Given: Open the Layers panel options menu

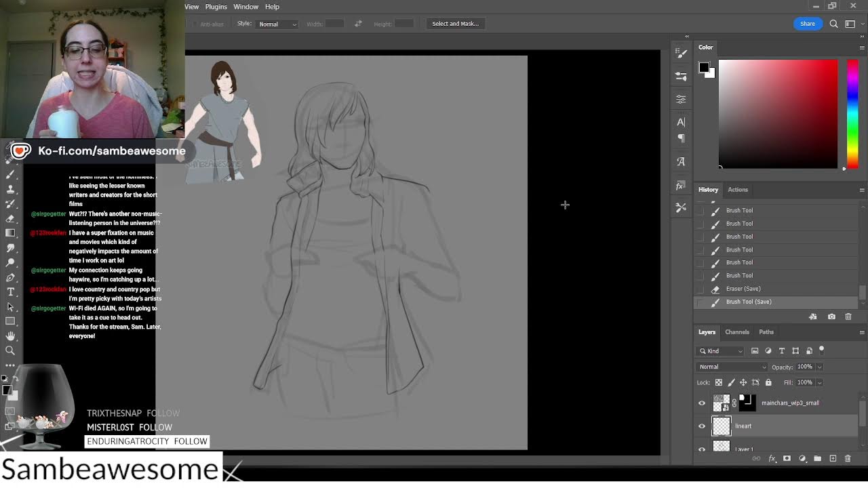Looking at the screenshot, I should (861, 332).
